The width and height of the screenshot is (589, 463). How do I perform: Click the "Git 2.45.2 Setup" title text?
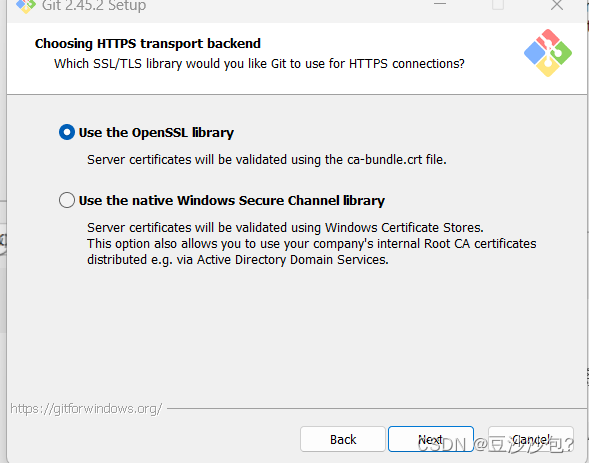(x=94, y=6)
